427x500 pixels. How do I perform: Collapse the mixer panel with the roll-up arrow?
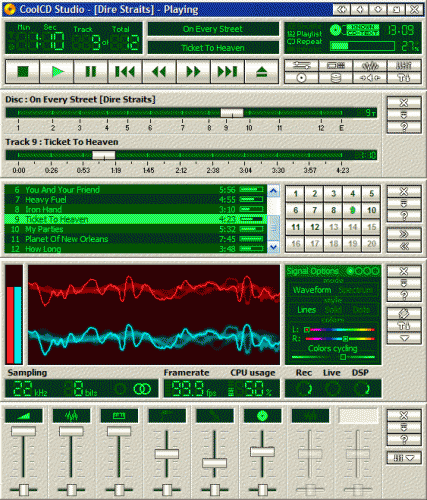point(404,427)
